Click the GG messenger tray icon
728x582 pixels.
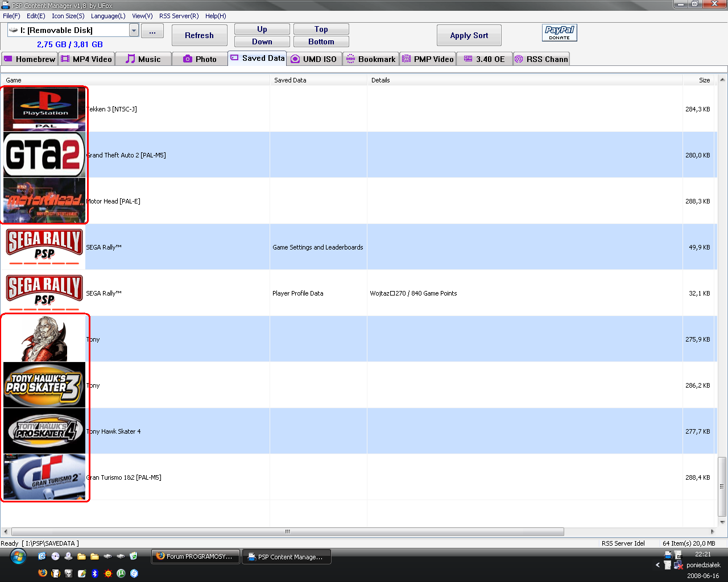[x=679, y=555]
